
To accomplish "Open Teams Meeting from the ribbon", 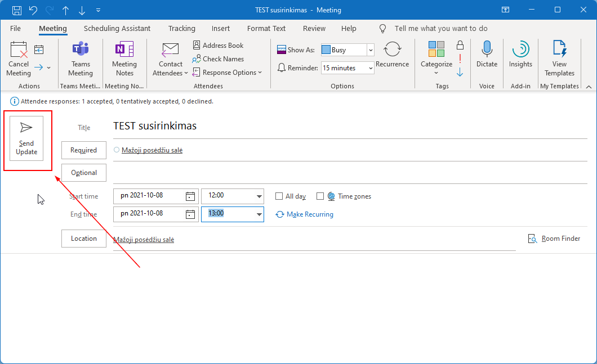I will 81,50.
